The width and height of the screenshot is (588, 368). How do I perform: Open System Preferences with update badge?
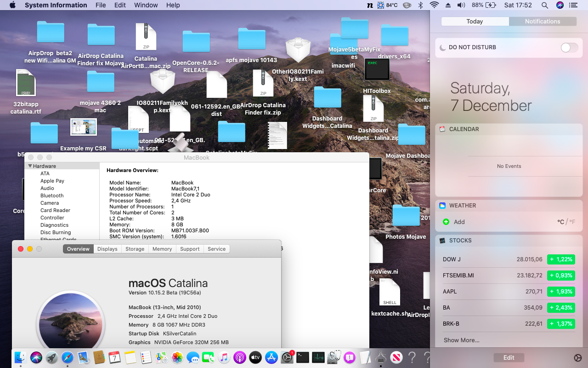(x=287, y=357)
